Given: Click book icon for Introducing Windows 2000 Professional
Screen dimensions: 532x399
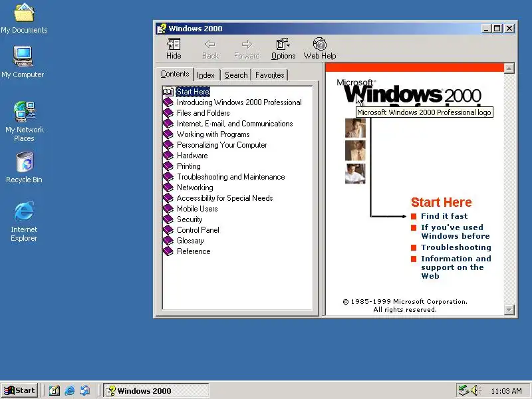Looking at the screenshot, I should [168, 102].
